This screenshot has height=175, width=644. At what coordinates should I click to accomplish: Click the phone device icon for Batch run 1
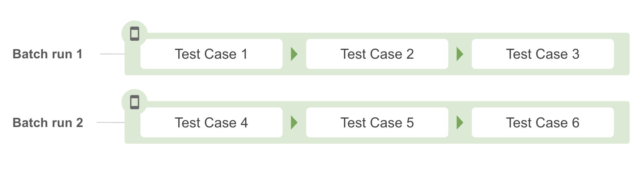134,34
